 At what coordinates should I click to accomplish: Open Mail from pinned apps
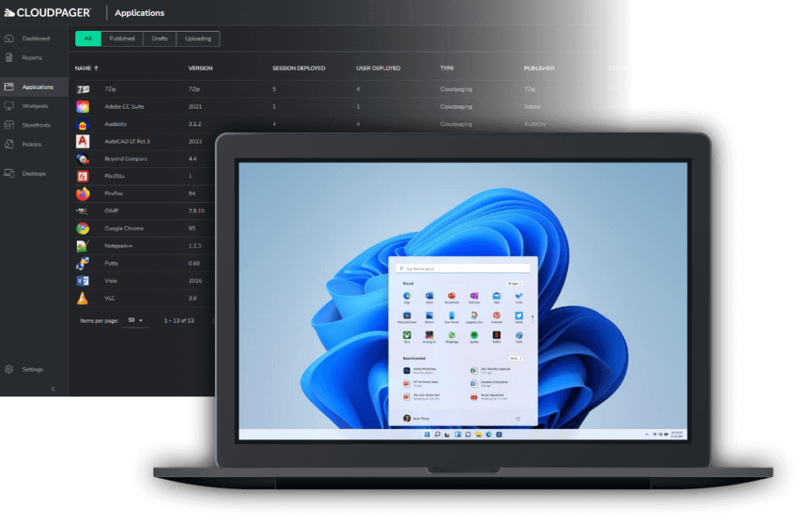496,297
